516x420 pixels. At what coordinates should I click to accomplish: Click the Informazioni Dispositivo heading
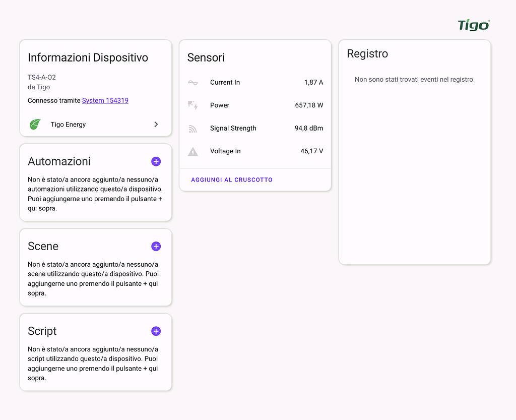click(x=88, y=57)
